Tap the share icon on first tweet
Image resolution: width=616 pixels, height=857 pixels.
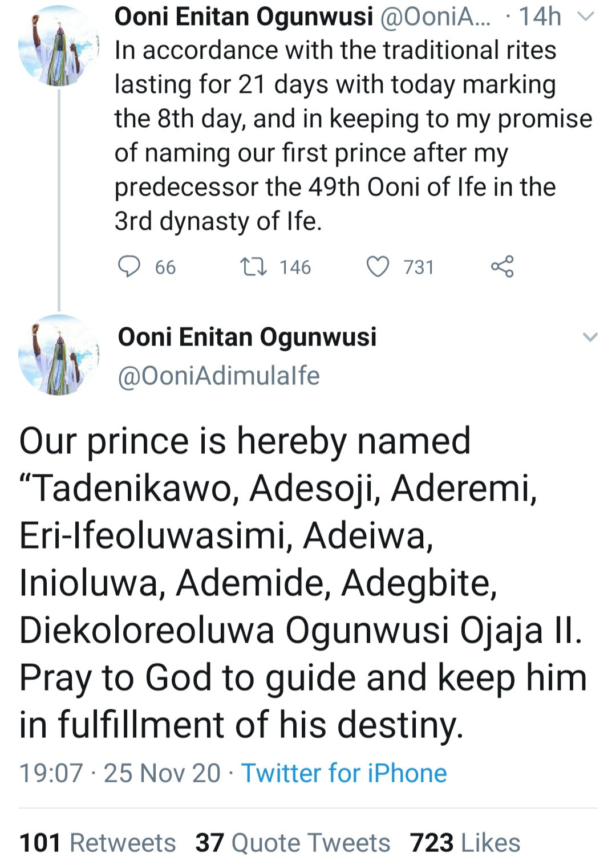tap(502, 266)
